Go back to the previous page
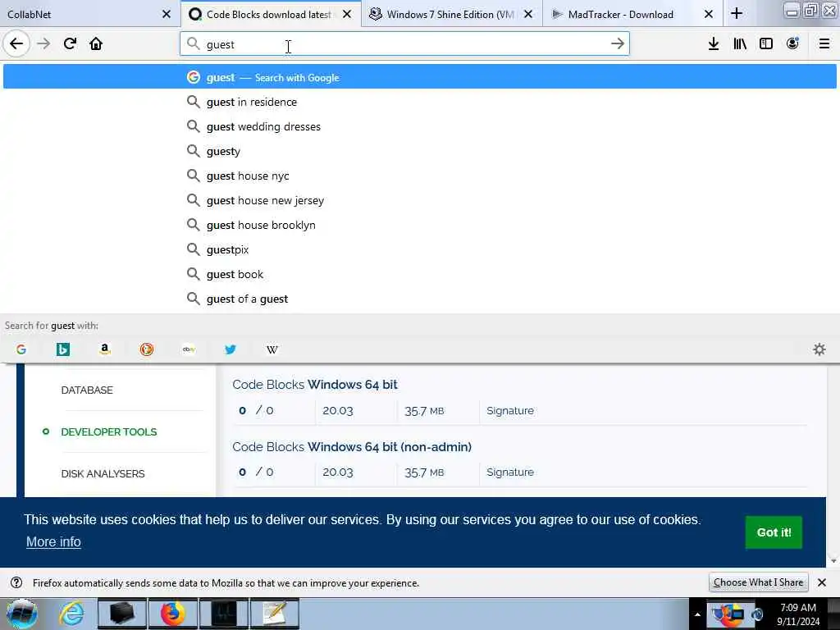 pos(16,44)
